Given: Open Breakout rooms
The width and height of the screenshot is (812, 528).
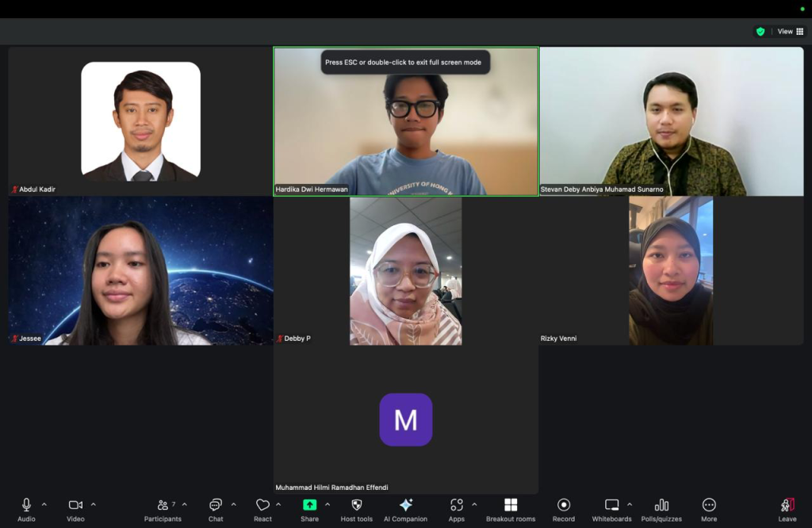Looking at the screenshot, I should pyautogui.click(x=511, y=509).
